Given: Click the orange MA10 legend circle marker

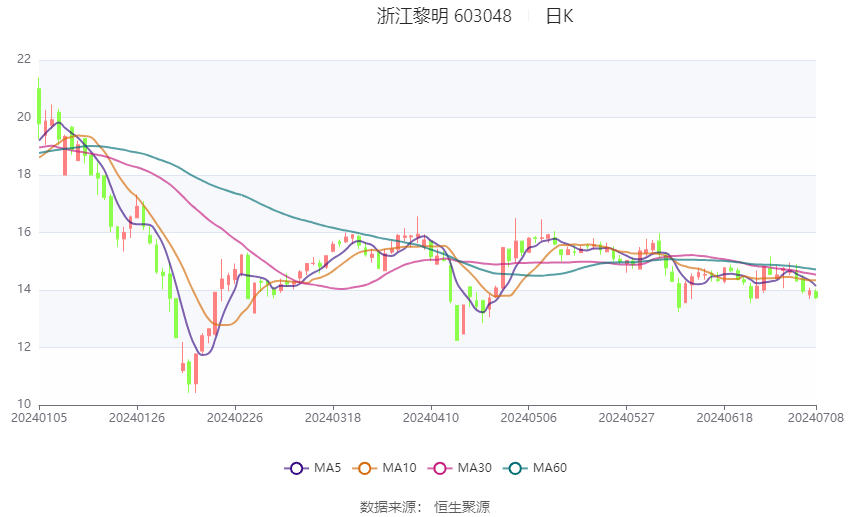Looking at the screenshot, I should tap(365, 468).
